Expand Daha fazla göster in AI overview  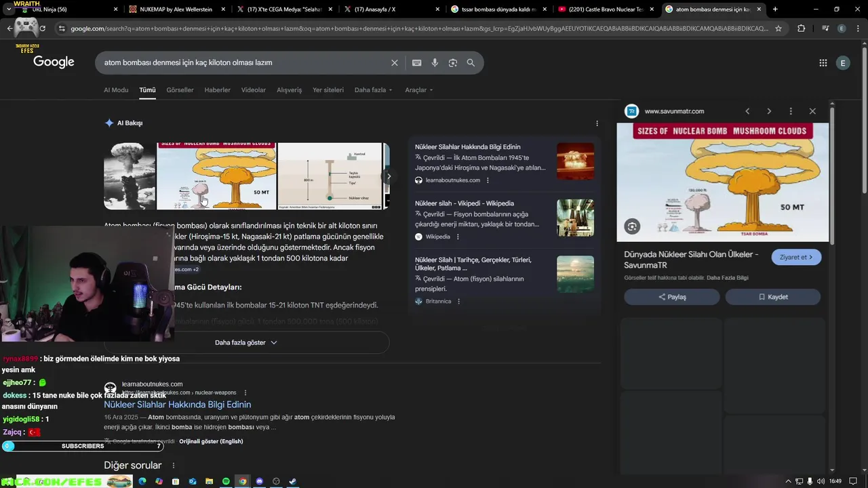pyautogui.click(x=246, y=342)
